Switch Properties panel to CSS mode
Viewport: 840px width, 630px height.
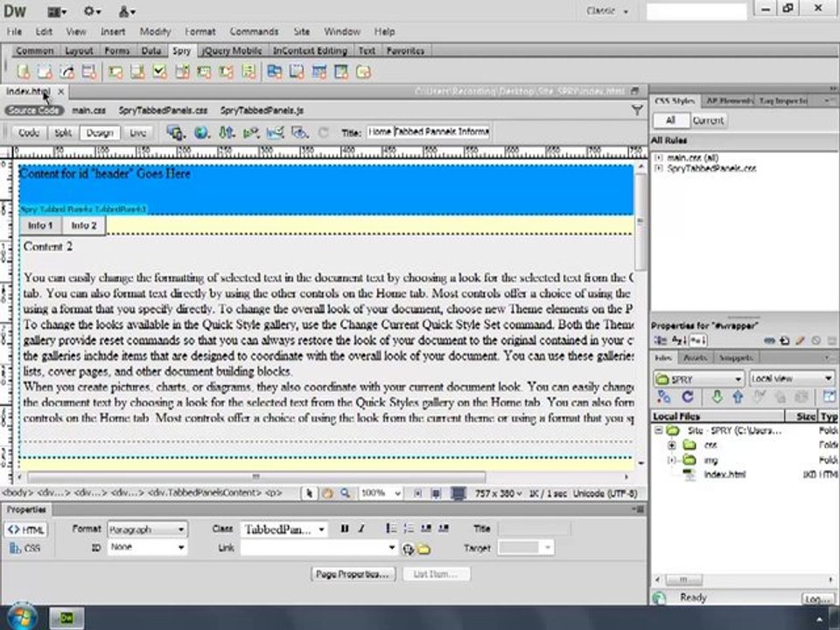(x=25, y=548)
